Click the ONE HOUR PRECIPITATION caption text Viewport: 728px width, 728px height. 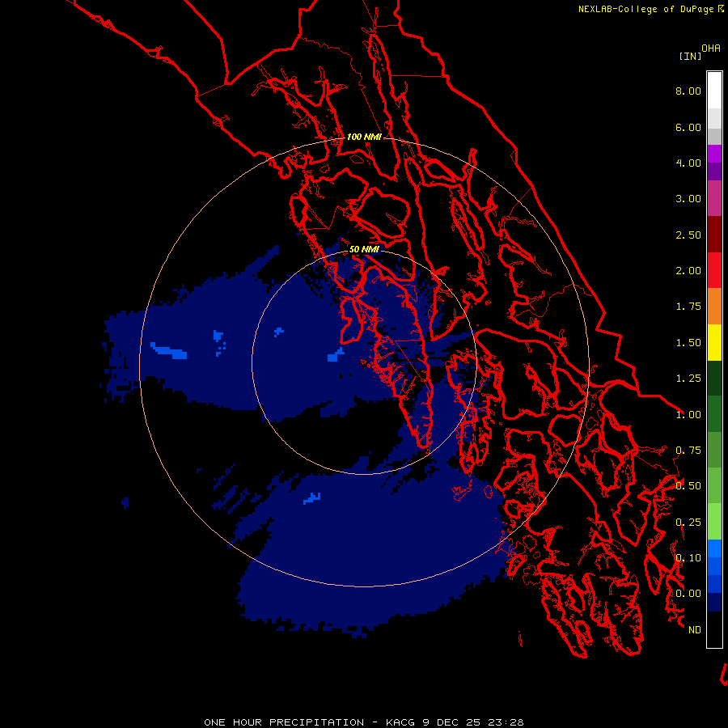click(284, 722)
